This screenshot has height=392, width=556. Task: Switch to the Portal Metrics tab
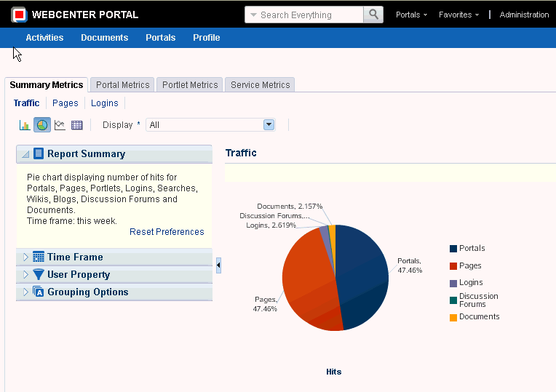(123, 84)
